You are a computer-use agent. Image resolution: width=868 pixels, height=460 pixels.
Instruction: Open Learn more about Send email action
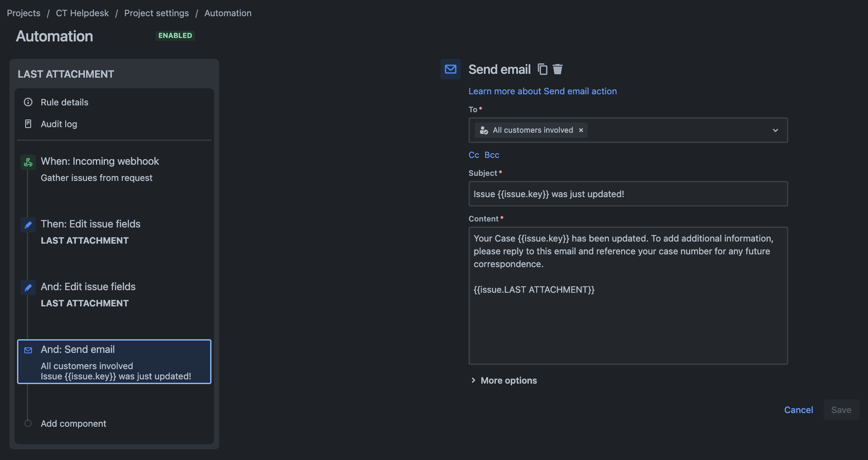coord(542,91)
